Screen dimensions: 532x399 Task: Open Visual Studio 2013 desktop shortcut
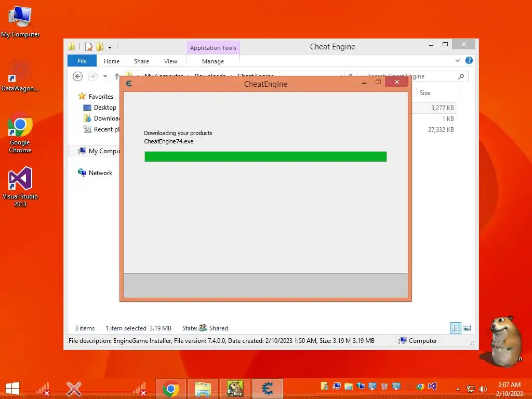point(20,187)
